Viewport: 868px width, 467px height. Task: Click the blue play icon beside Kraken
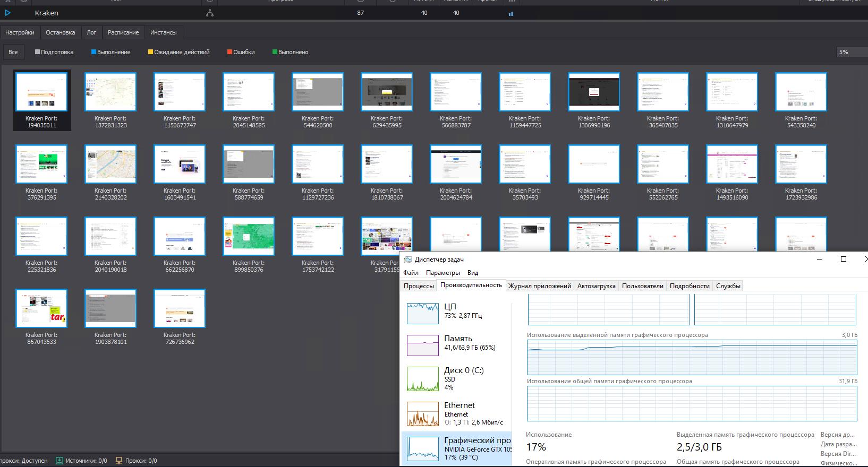[8, 13]
